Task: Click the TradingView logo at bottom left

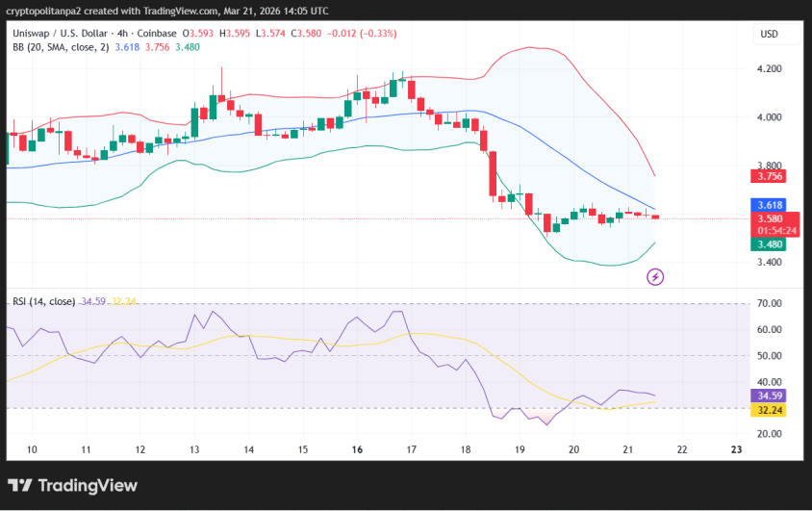Action: [x=72, y=486]
